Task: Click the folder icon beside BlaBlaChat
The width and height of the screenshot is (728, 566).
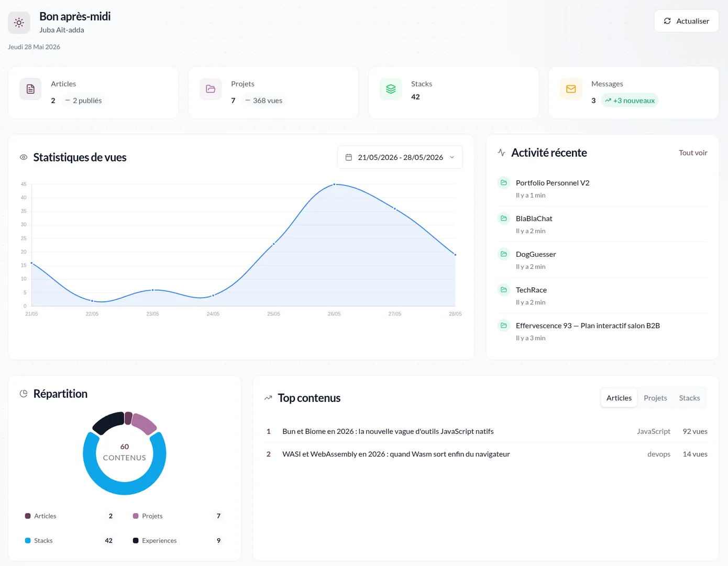Action: click(504, 218)
